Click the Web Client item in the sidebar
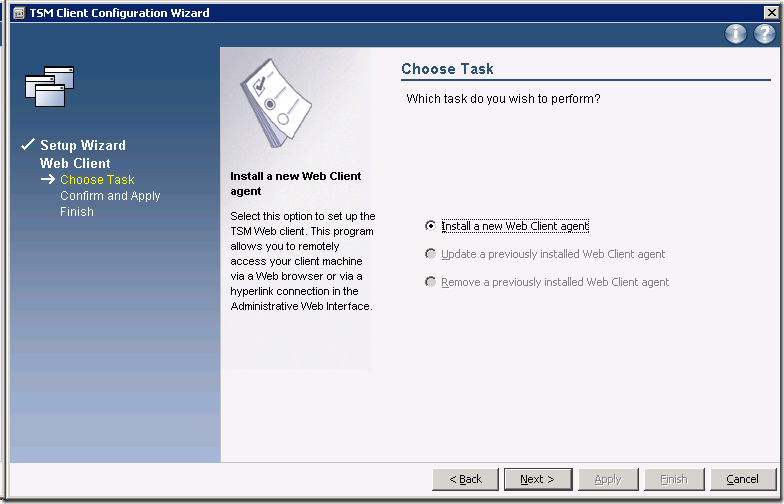The height and width of the screenshot is (504, 784). [75, 163]
